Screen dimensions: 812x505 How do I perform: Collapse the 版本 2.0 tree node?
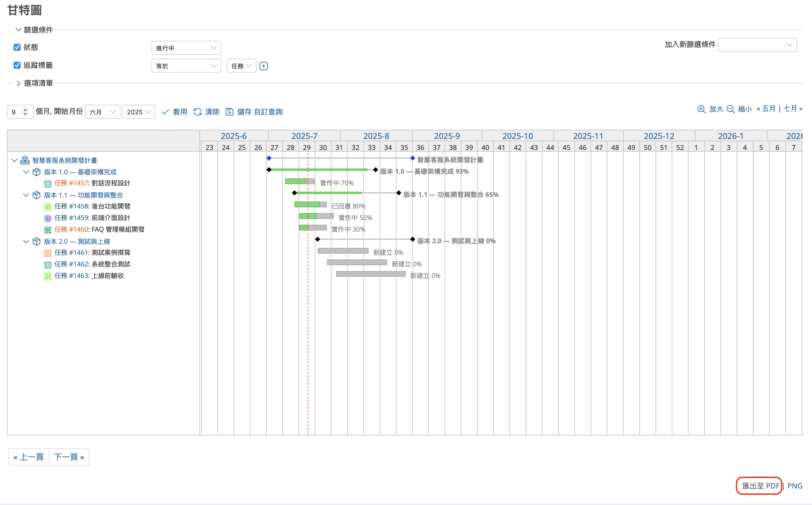[x=26, y=241]
